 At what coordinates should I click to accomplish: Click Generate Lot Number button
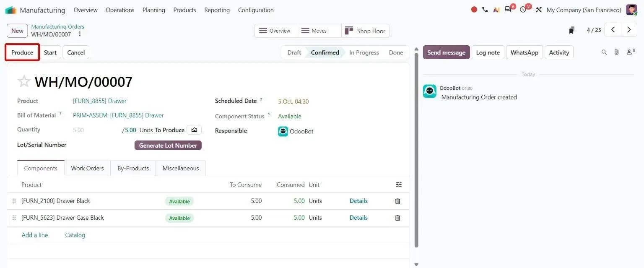coord(168,146)
